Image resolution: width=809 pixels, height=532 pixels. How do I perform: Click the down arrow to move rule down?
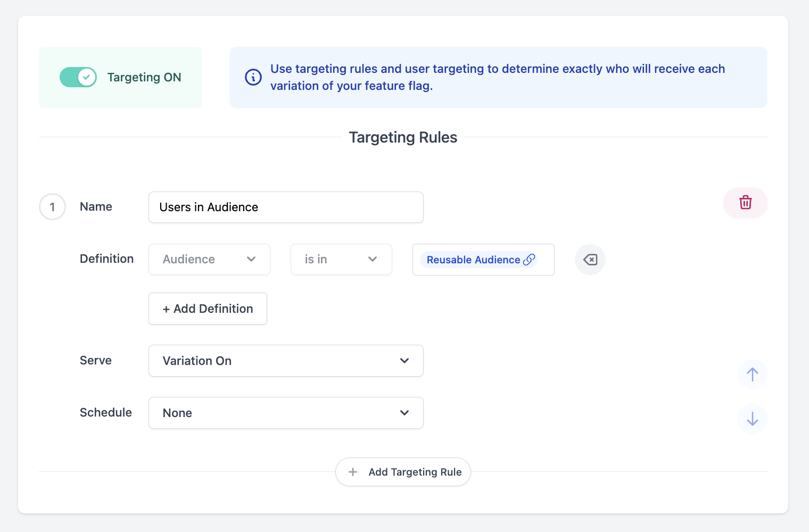tap(752, 419)
